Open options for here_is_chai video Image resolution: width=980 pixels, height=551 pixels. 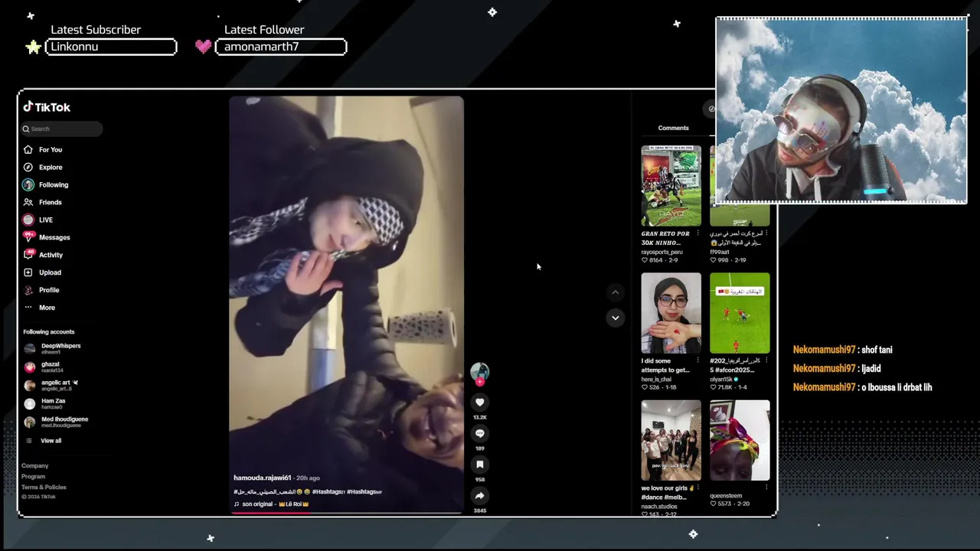point(697,360)
